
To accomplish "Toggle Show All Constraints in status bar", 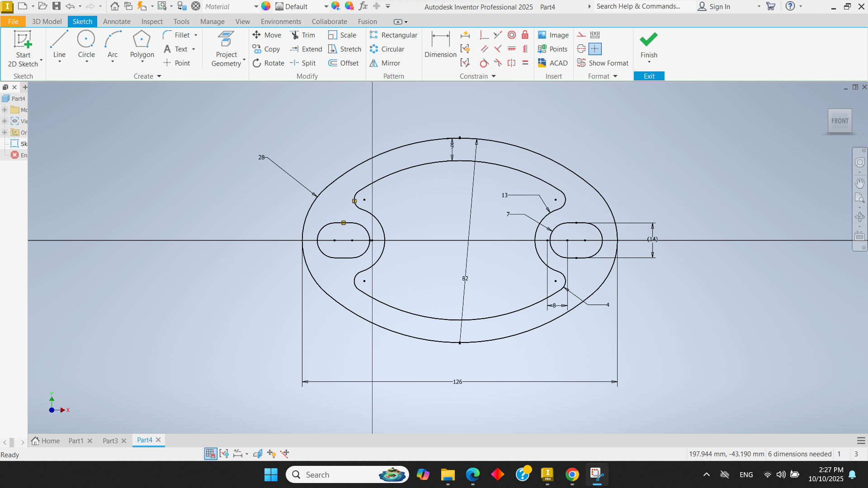I will pyautogui.click(x=224, y=454).
